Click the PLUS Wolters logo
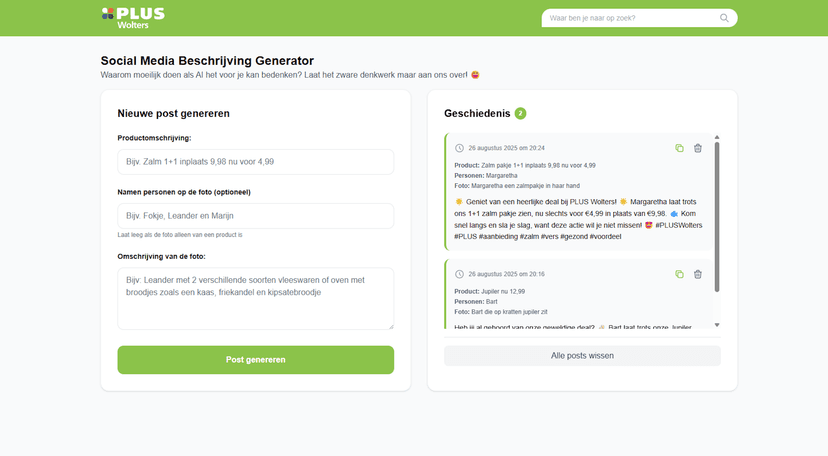The height and width of the screenshot is (456, 828). tap(133, 18)
